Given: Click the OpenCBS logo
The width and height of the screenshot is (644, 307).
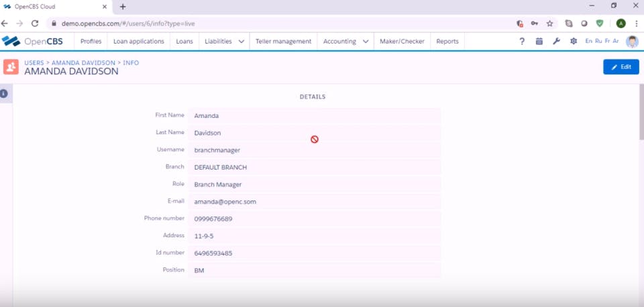Looking at the screenshot, I should click(32, 41).
